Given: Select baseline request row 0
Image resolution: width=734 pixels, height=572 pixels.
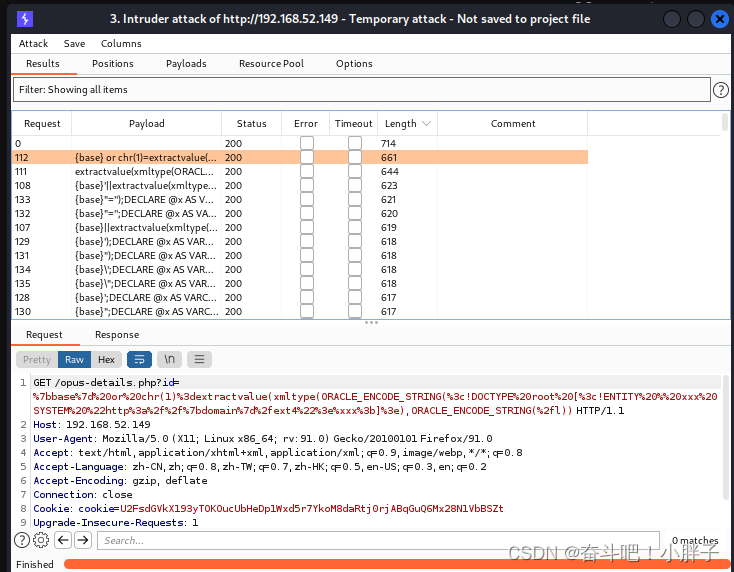Looking at the screenshot, I should [300, 143].
